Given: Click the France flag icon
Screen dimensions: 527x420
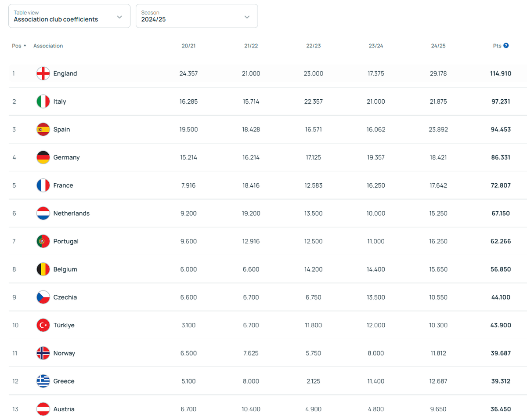Looking at the screenshot, I should pyautogui.click(x=43, y=185).
